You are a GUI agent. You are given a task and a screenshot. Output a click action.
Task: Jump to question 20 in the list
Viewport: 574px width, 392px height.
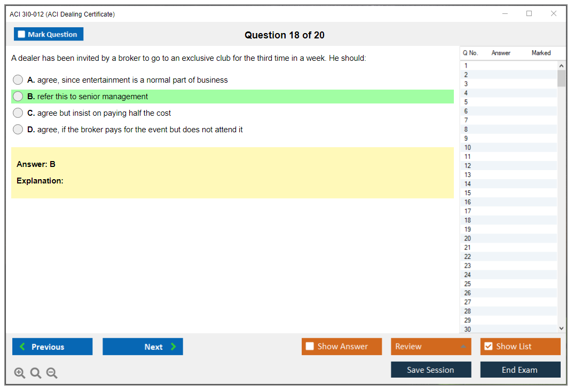tap(468, 238)
